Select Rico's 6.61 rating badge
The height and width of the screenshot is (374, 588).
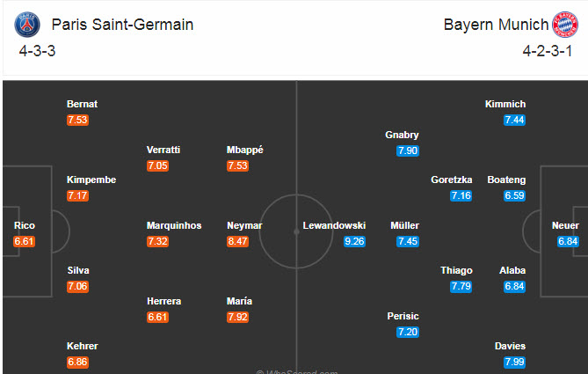(25, 241)
